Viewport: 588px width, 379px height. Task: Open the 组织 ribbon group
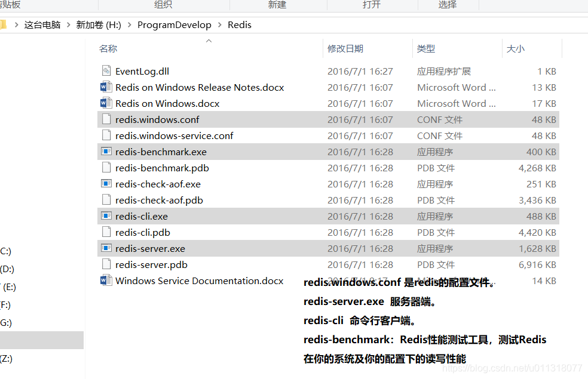tap(163, 5)
